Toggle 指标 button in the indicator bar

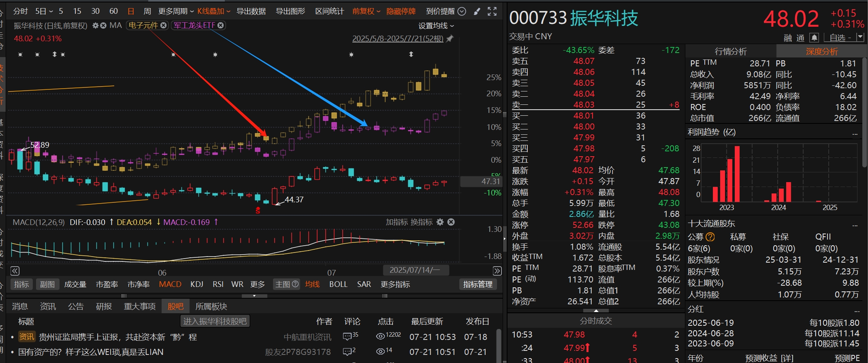tap(21, 284)
